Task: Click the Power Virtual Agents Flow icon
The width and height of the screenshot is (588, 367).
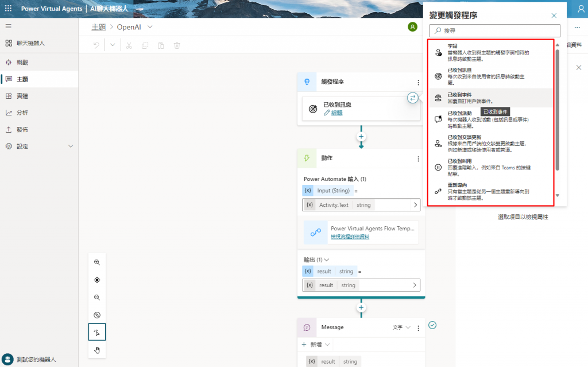Action: 315,233
